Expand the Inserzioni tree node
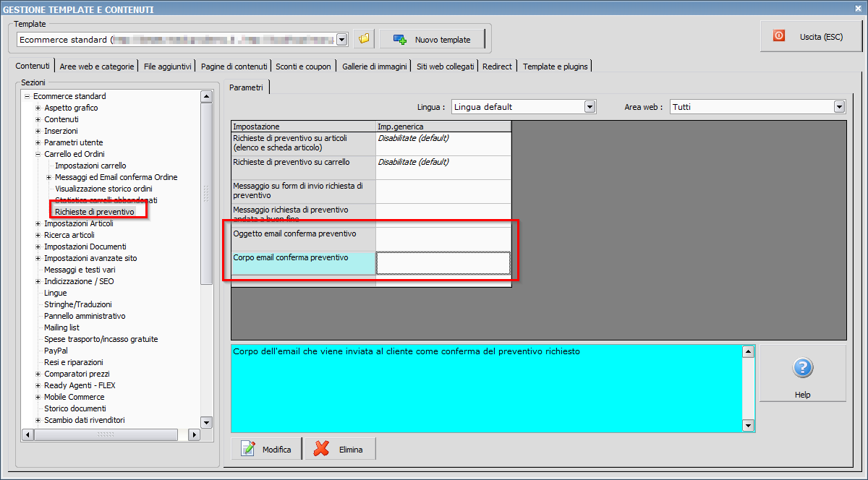 point(38,131)
